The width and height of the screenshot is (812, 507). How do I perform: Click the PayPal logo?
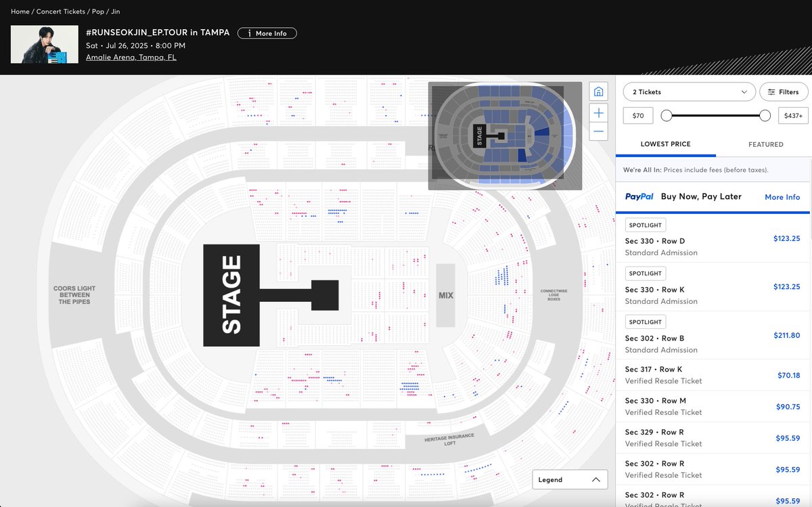[x=639, y=197]
